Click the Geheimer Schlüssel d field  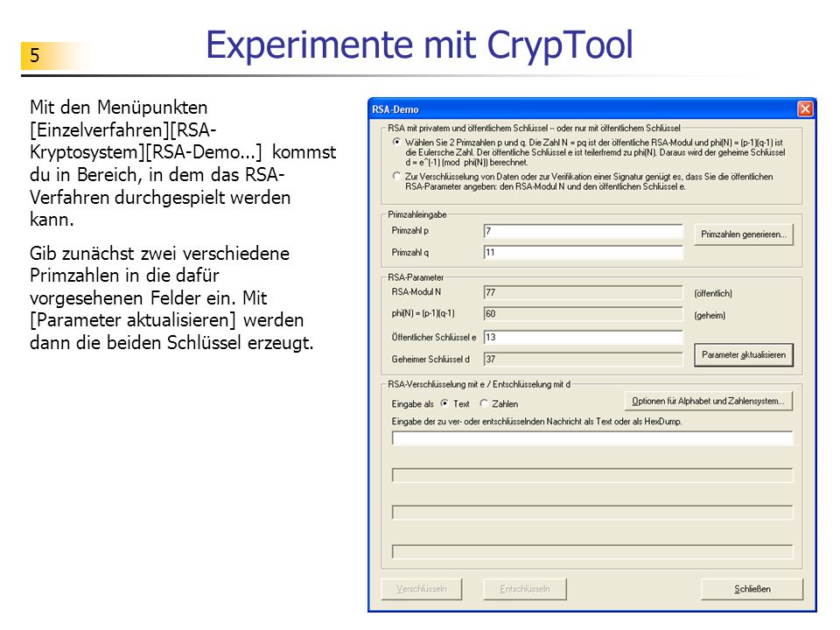(584, 359)
